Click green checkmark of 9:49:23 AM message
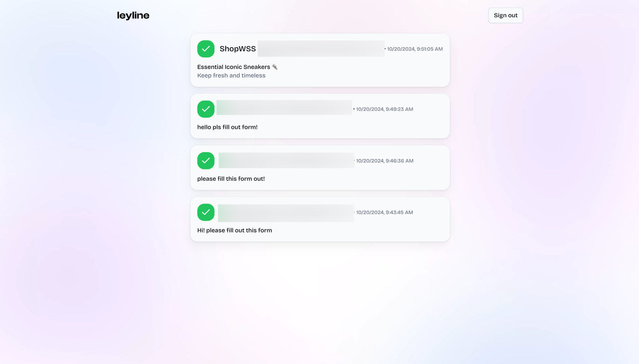The image size is (639, 364). [206, 109]
